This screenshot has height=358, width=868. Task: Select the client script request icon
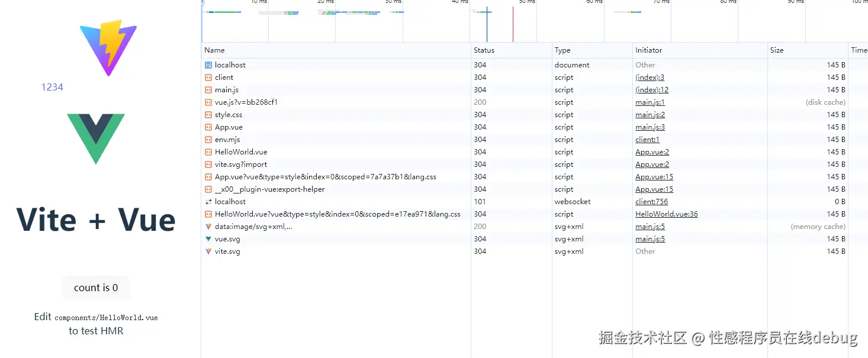[208, 78]
